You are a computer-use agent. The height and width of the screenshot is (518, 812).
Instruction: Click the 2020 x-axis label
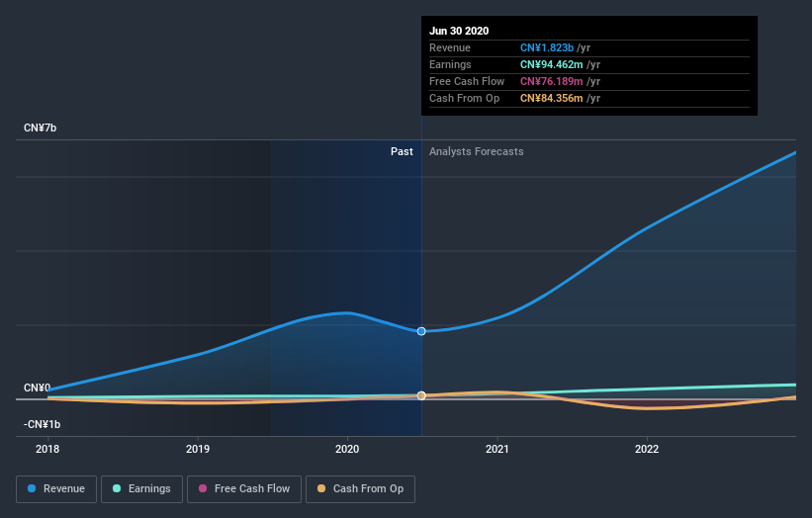[x=347, y=449]
